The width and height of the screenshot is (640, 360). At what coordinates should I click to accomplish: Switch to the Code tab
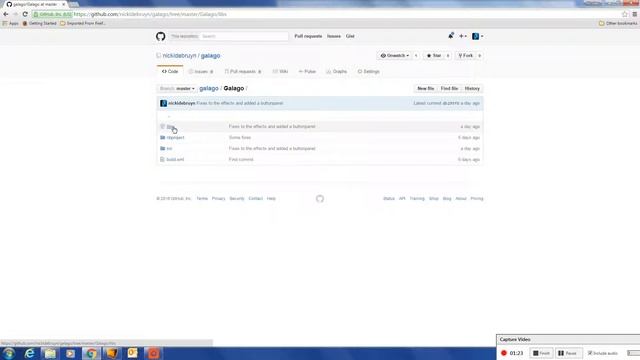pos(170,71)
